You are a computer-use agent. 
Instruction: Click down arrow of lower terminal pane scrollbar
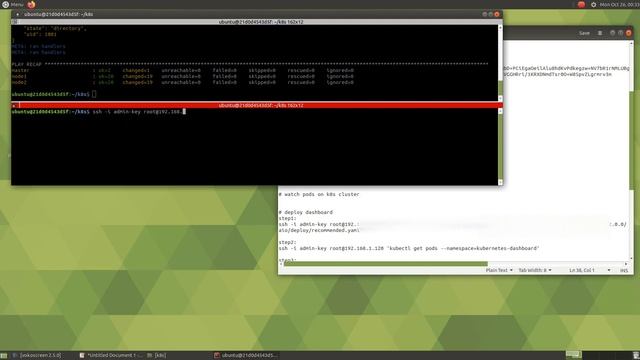click(x=500, y=182)
